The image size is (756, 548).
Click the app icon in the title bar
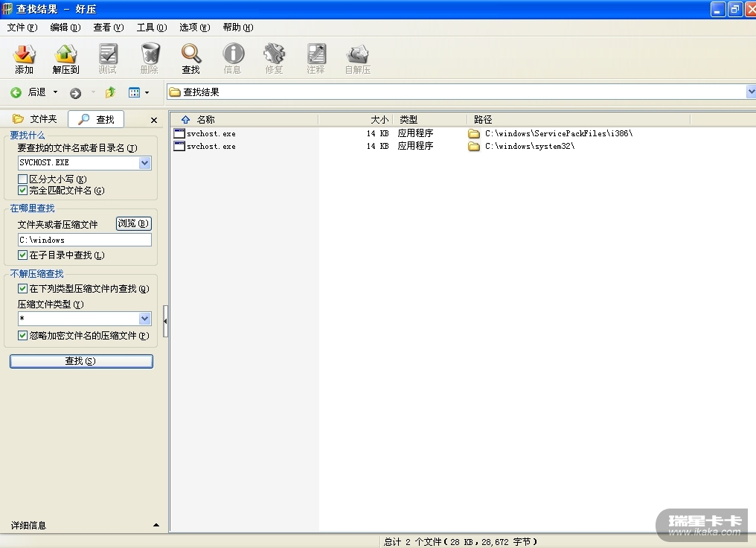7,9
